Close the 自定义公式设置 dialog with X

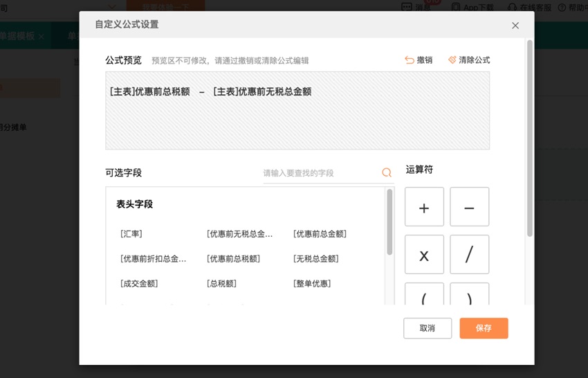(515, 26)
